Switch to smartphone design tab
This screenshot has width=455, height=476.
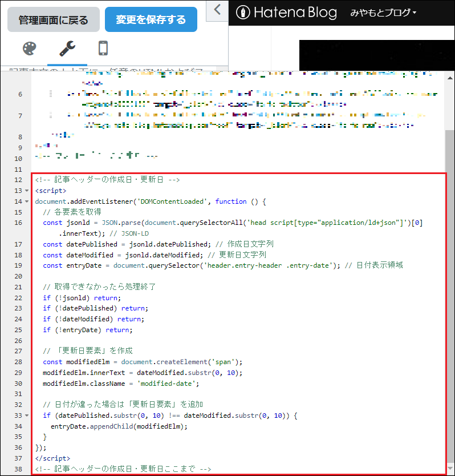point(103,49)
